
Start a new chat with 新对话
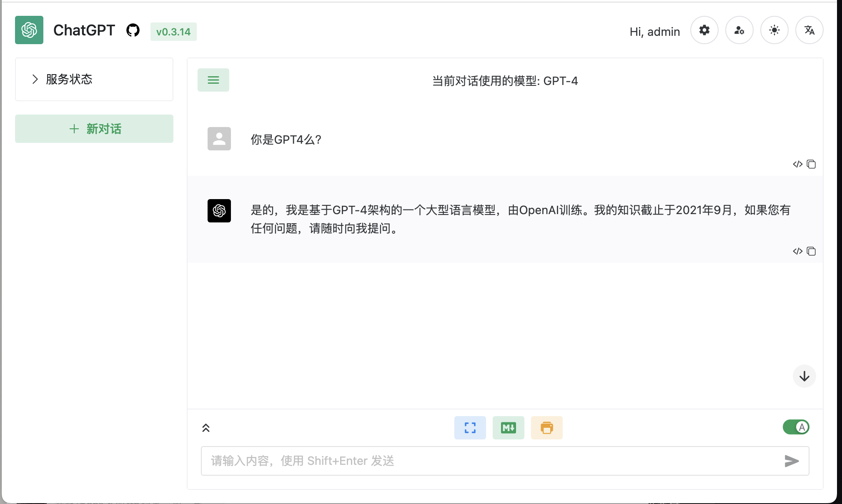pos(94,129)
